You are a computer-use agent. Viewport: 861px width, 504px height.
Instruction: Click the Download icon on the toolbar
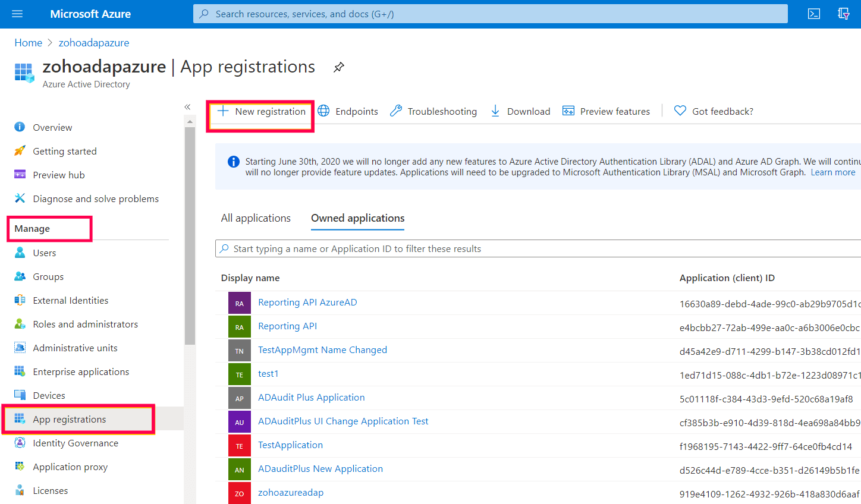point(495,111)
